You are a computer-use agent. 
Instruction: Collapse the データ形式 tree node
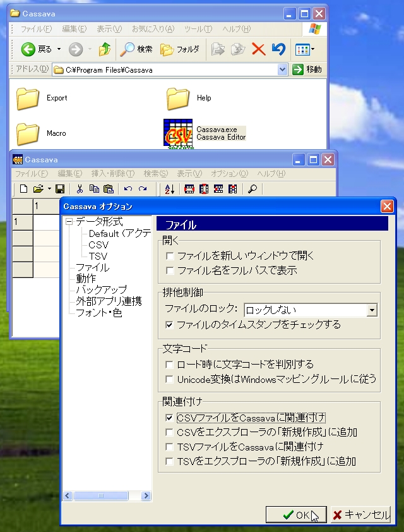point(69,222)
